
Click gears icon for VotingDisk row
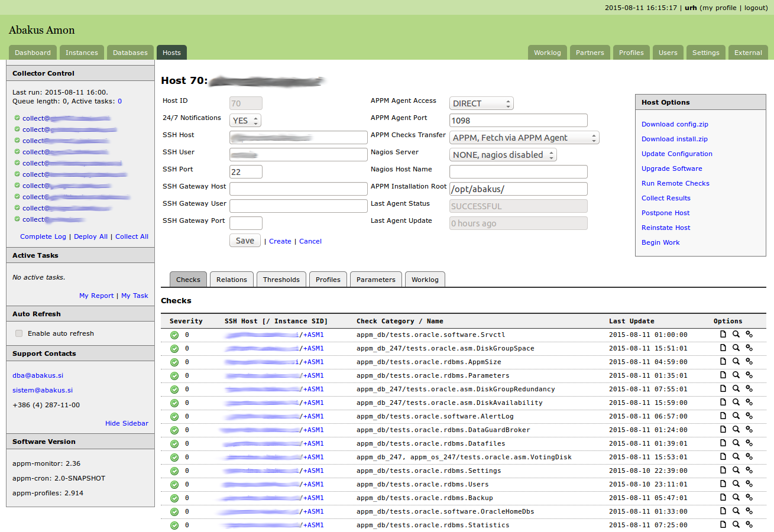coord(749,457)
